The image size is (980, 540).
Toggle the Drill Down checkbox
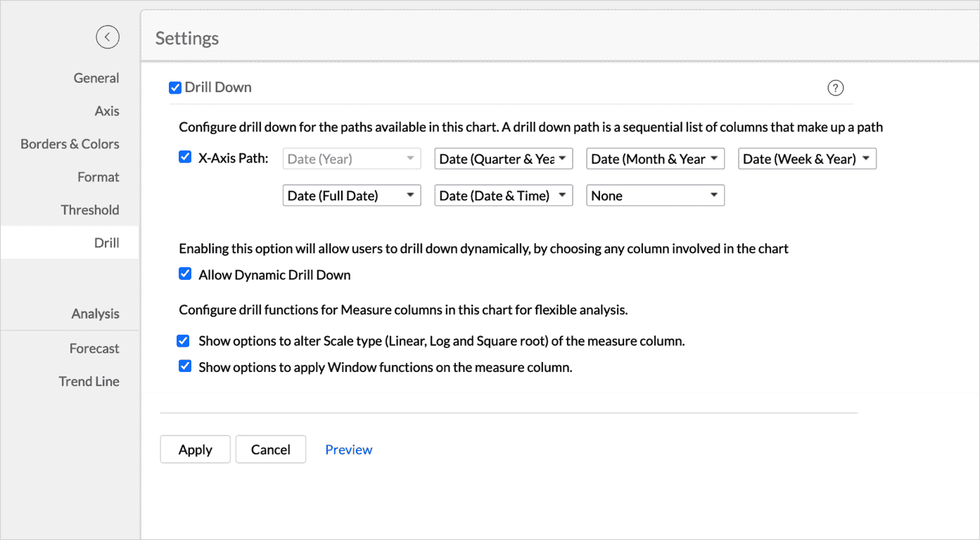click(175, 88)
